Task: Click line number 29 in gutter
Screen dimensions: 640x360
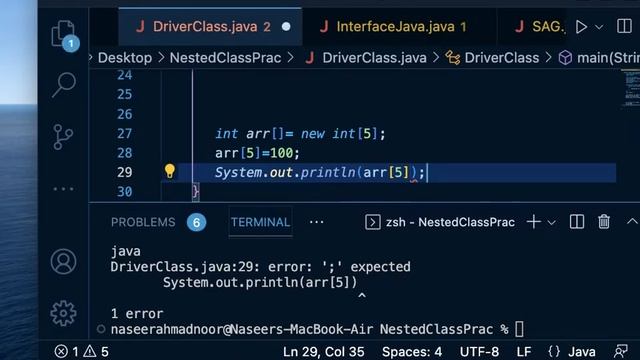Action: [124, 172]
